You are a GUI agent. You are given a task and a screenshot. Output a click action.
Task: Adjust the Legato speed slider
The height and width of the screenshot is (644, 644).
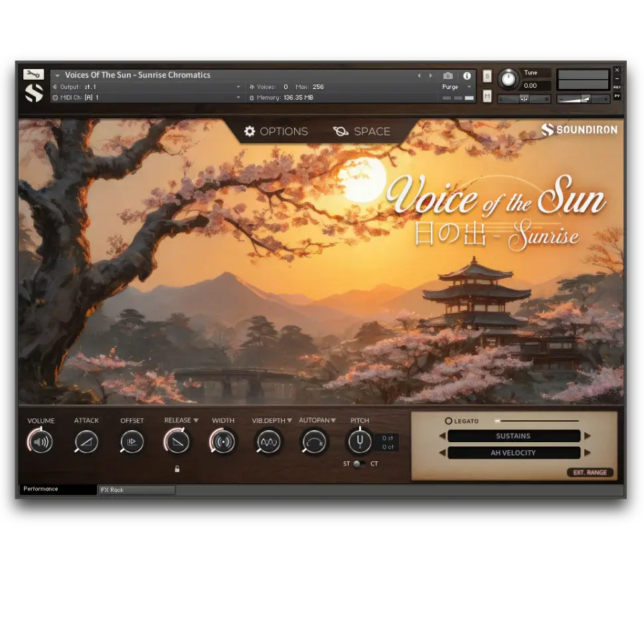pos(538,420)
